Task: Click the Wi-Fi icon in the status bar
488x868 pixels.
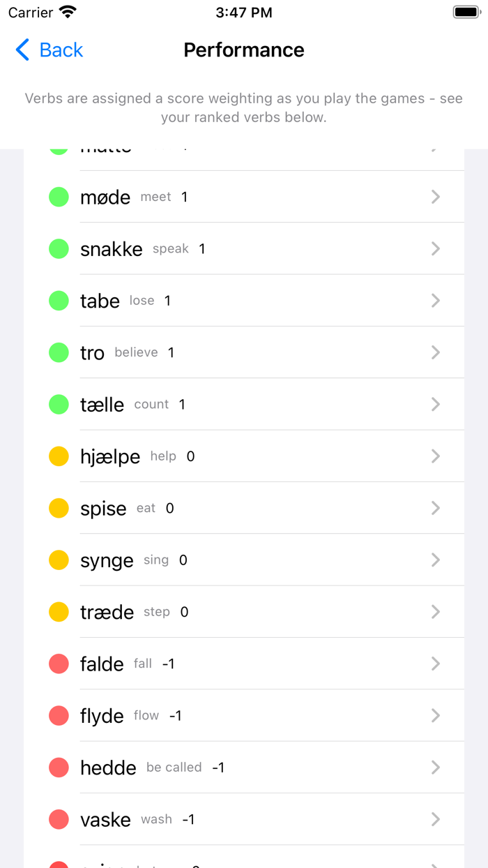Action: tap(66, 11)
